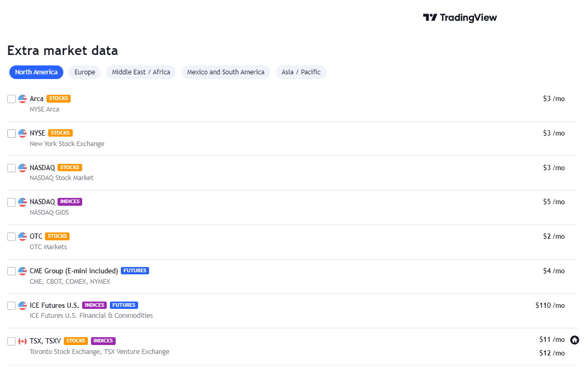Click the US flag next to NASDAQ Stock Market
This screenshot has width=588, height=367.
pos(22,168)
